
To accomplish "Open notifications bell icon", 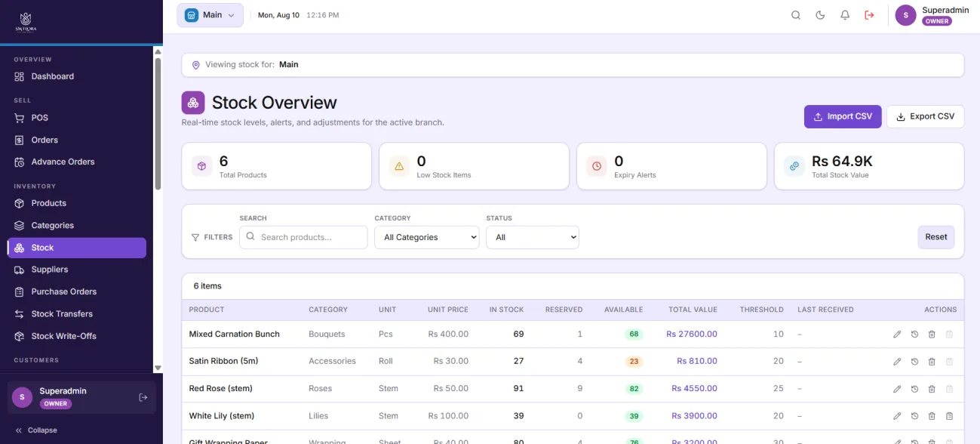I will point(845,15).
